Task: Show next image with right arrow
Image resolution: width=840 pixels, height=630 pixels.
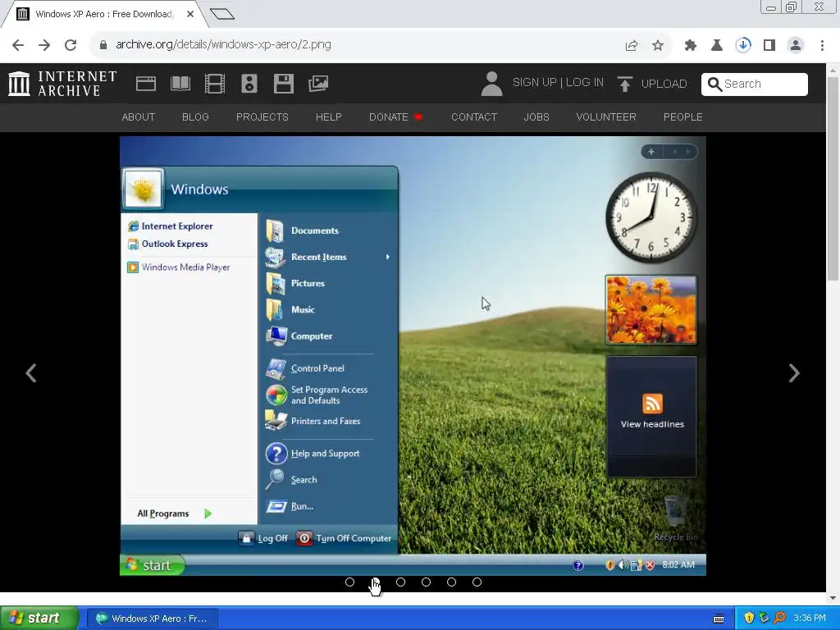Action: coord(794,373)
